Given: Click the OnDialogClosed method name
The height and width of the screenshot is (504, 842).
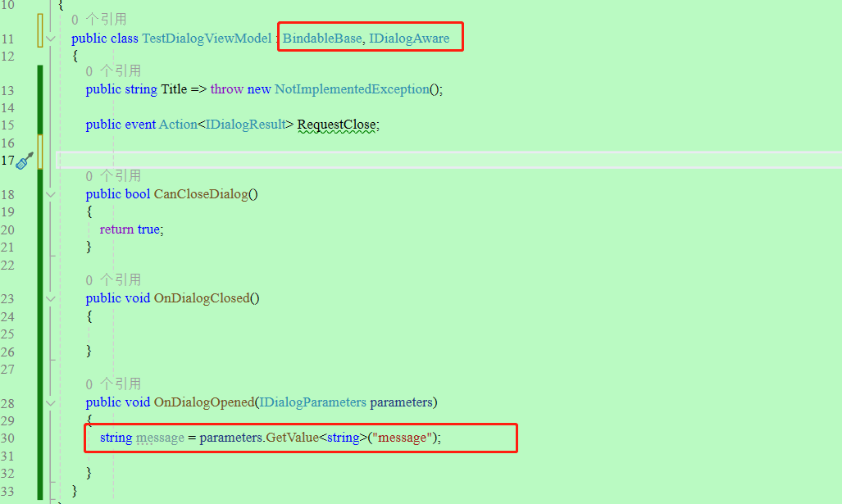Looking at the screenshot, I should click(x=202, y=297).
